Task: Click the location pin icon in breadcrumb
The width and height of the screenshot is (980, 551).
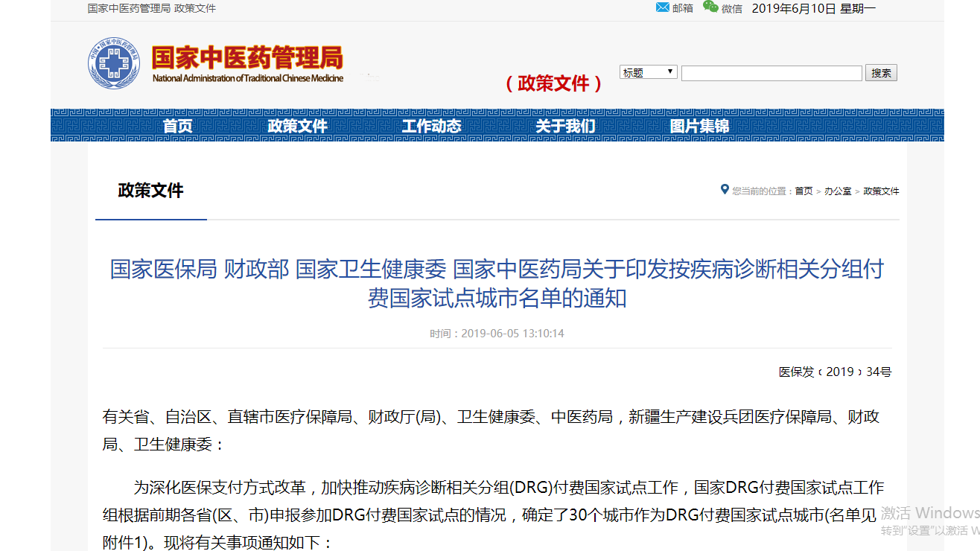Action: click(x=725, y=190)
